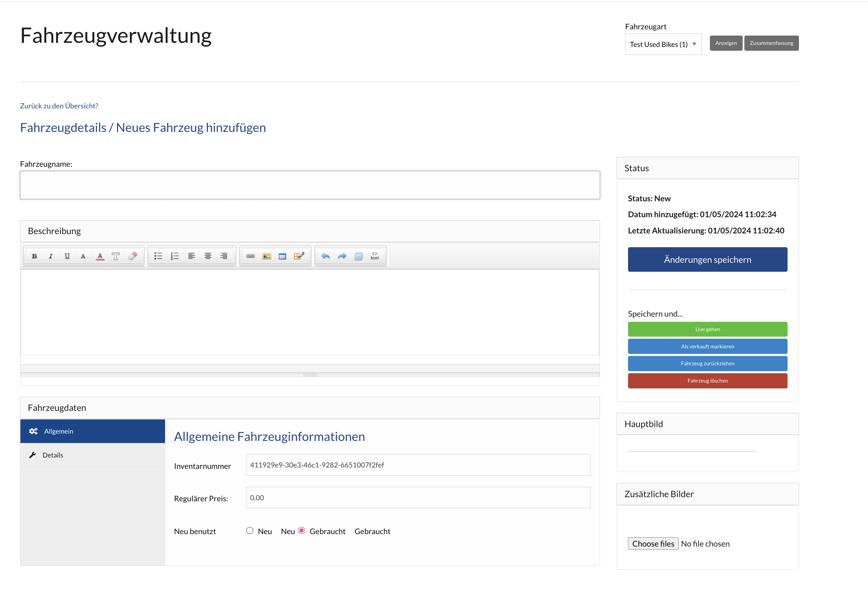Undo the last editor action
This screenshot has width=868, height=598.
click(326, 256)
